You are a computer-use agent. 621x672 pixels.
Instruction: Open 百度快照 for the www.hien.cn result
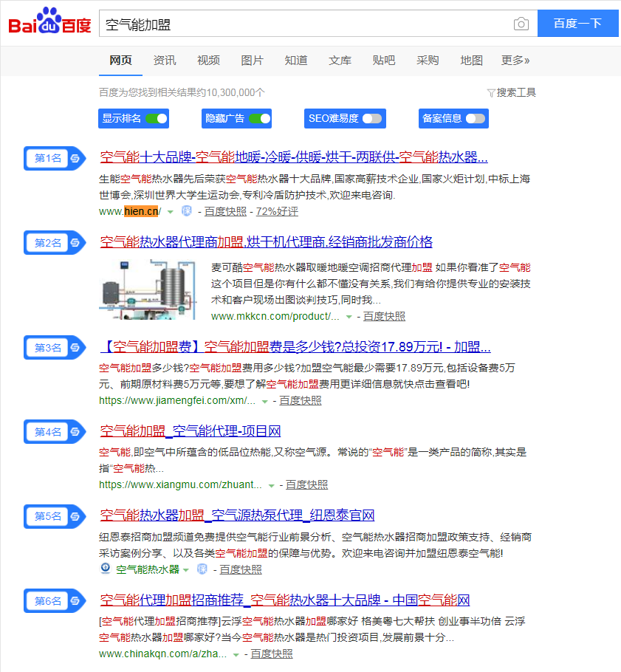225,211
